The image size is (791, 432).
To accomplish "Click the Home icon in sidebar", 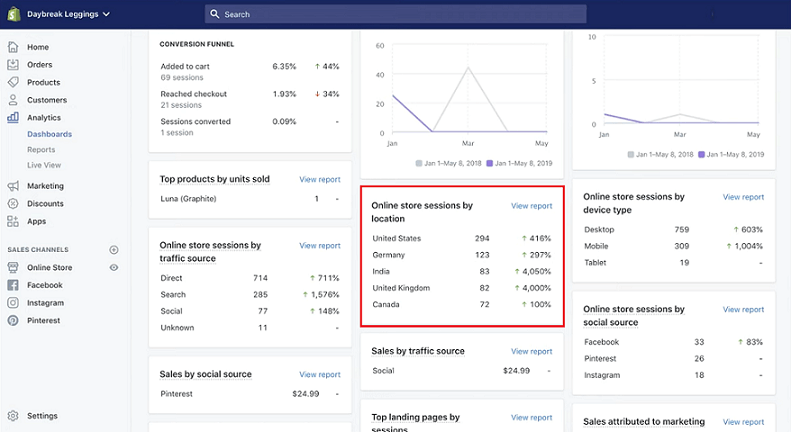I will pos(13,47).
